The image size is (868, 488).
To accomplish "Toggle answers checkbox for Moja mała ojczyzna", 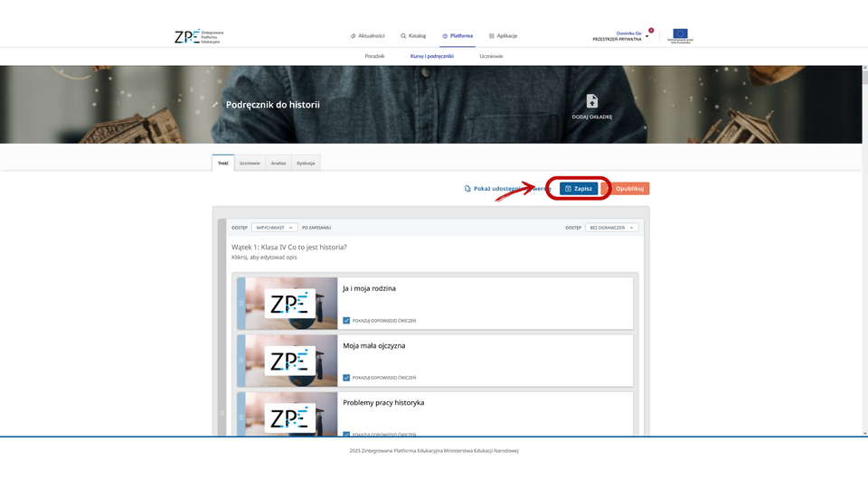I will pos(346,377).
